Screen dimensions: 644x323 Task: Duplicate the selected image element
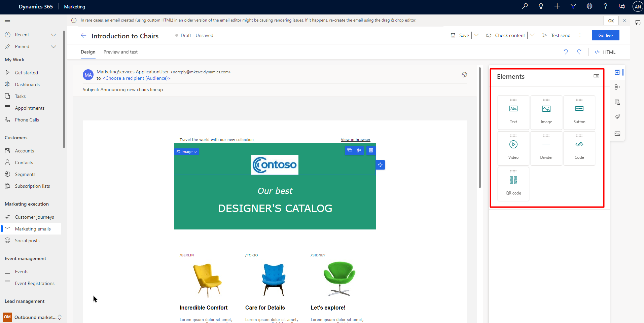click(349, 150)
